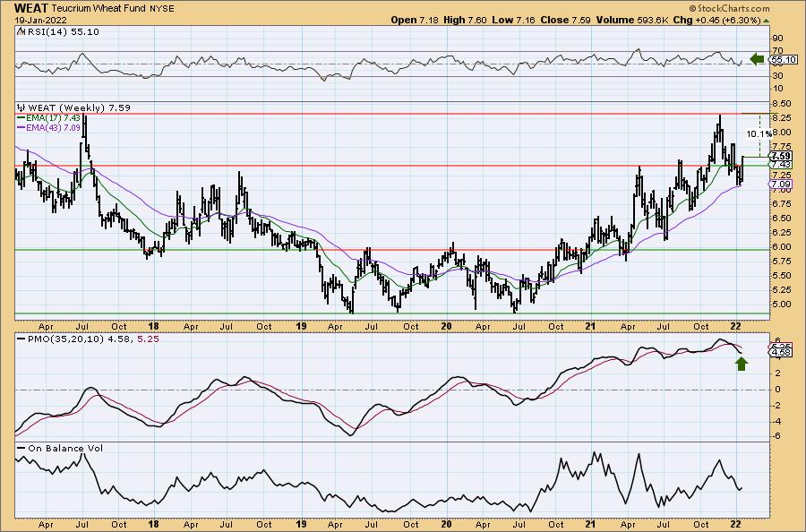The image size is (806, 532).
Task: Click the WEAT (Weekly) 7.59 price label
Action: (x=79, y=108)
